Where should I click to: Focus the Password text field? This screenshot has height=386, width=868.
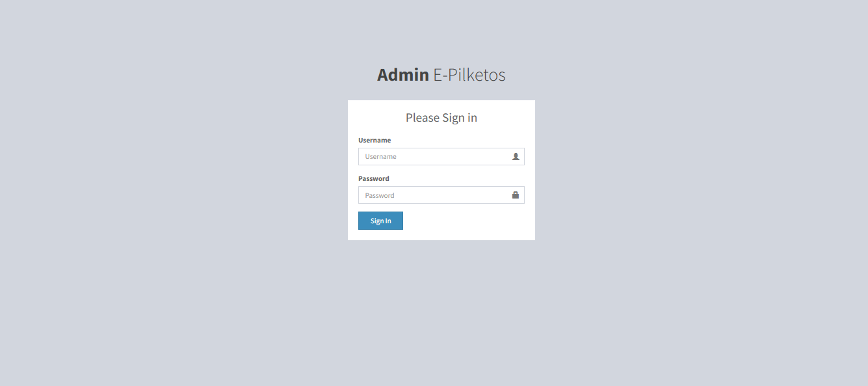coord(441,195)
